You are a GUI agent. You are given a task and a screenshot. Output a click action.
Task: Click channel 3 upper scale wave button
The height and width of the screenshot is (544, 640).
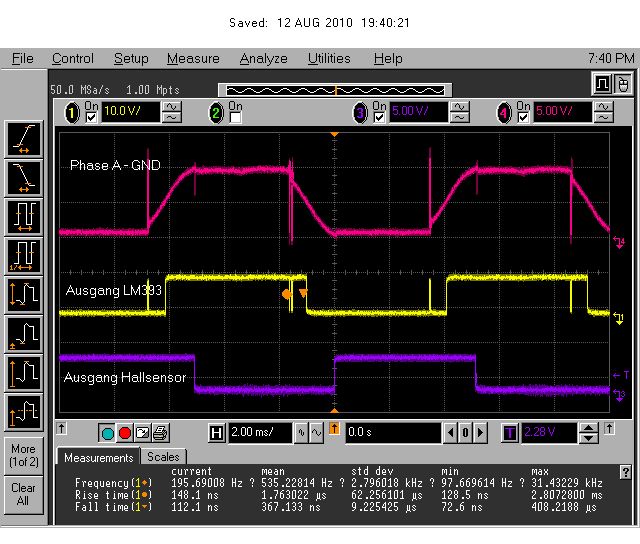pos(460,107)
